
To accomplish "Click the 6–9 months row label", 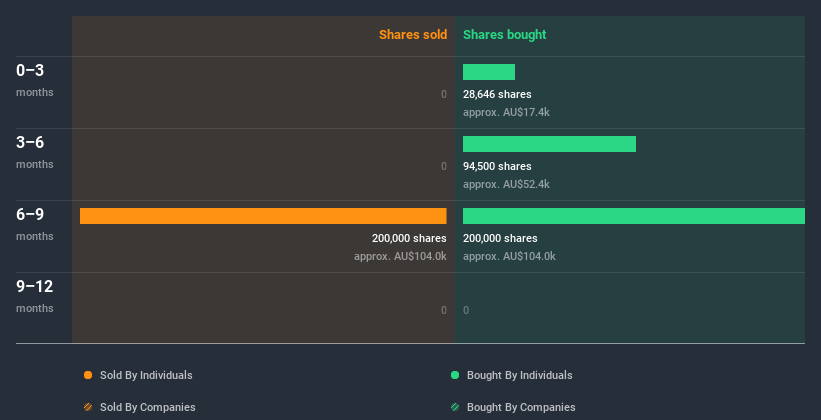I will click(35, 224).
